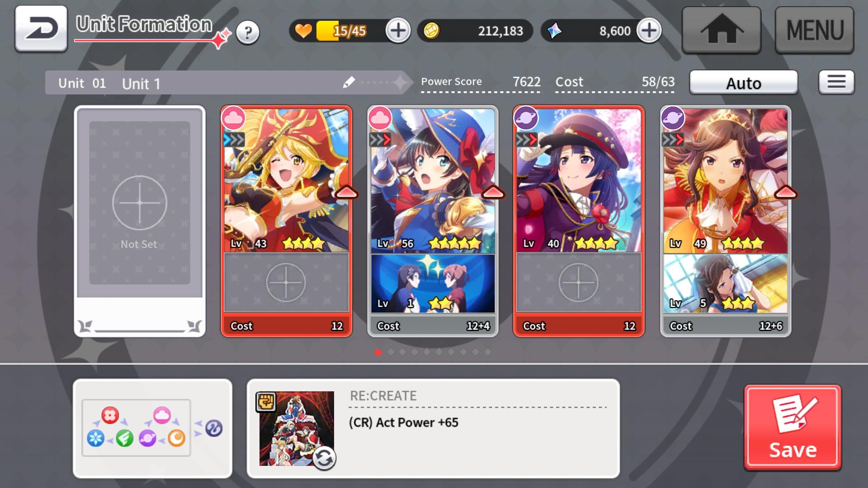This screenshot has height=488, width=868.
Task: Expand the red arrow on Lv 56 card
Action: coord(493,192)
